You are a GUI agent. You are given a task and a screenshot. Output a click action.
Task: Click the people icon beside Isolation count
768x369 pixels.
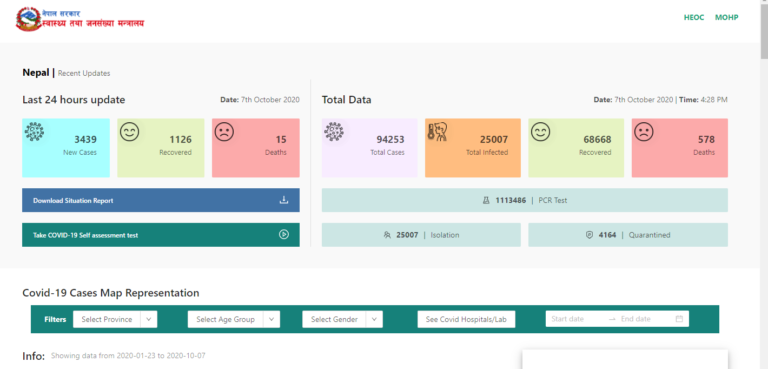click(x=387, y=235)
